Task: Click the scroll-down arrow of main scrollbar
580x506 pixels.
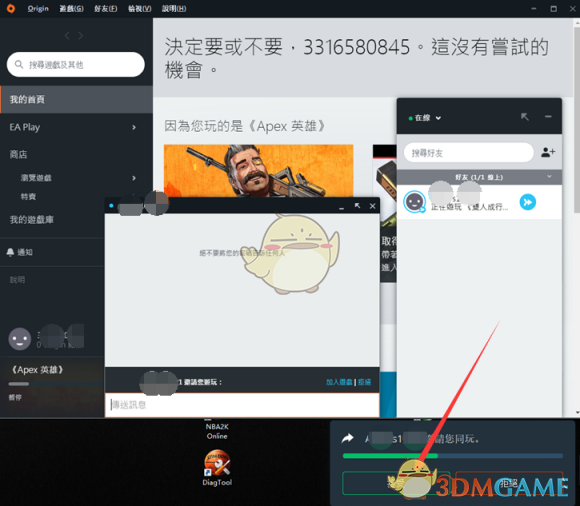Action: [x=577, y=413]
